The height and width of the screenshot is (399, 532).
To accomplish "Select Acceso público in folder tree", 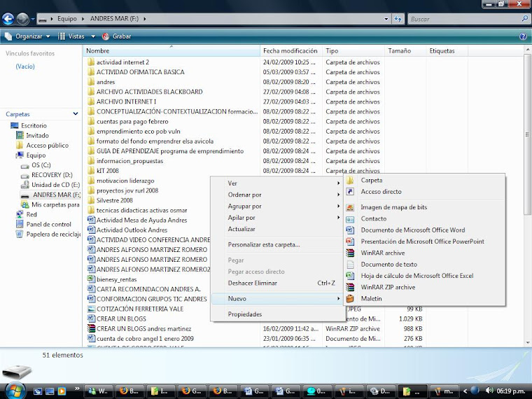I will pyautogui.click(x=43, y=145).
